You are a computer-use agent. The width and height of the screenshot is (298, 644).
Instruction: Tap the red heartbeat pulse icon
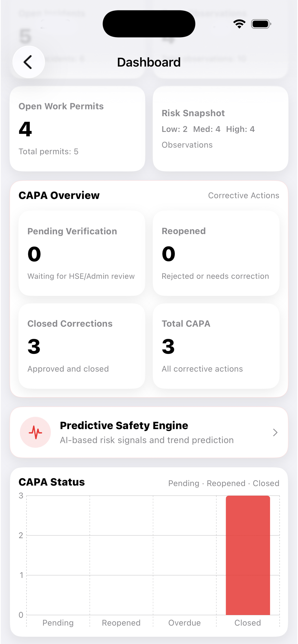(x=35, y=432)
